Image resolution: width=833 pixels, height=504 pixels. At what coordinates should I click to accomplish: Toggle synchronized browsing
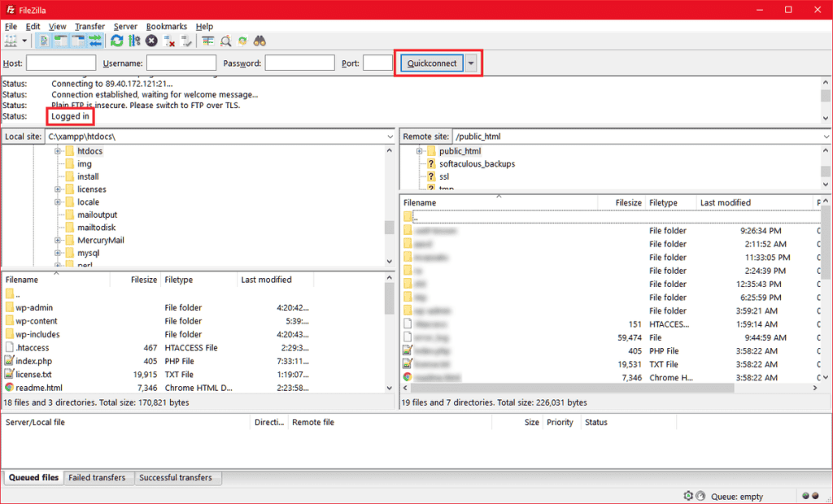click(242, 41)
